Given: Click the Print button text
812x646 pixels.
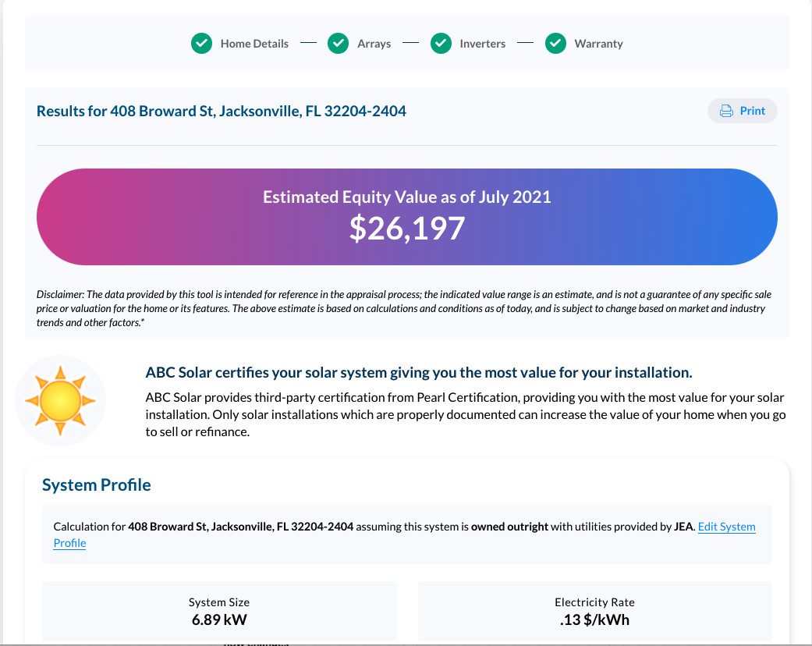Looking at the screenshot, I should [753, 111].
